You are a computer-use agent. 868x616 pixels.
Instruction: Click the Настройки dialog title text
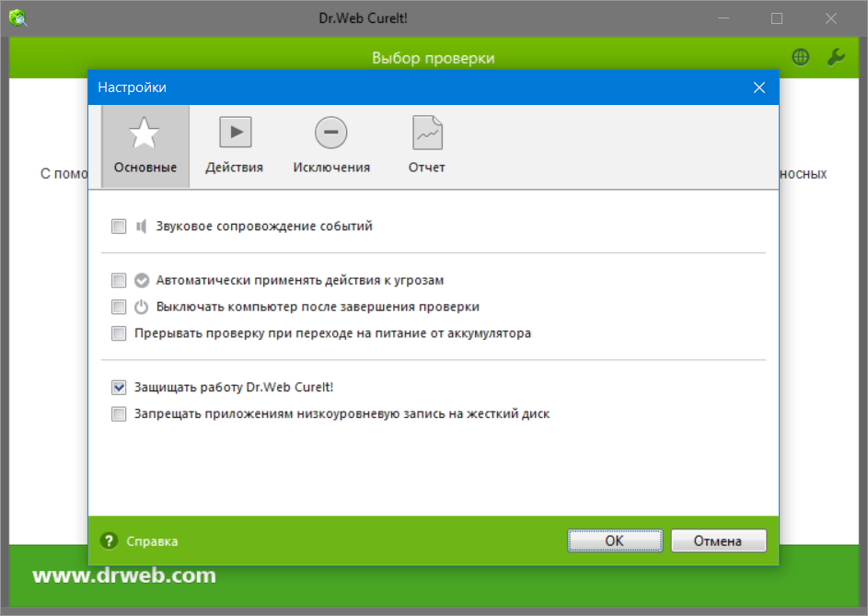coord(133,87)
